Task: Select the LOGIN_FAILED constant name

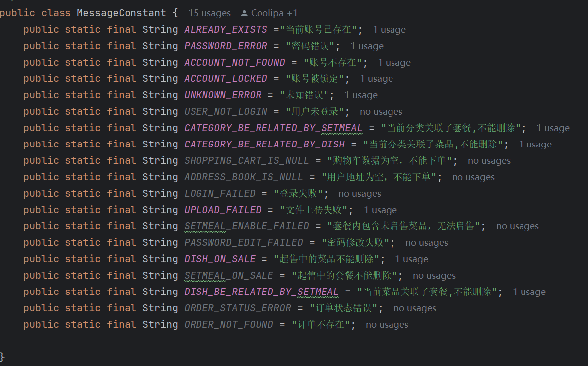Action: [220, 194]
